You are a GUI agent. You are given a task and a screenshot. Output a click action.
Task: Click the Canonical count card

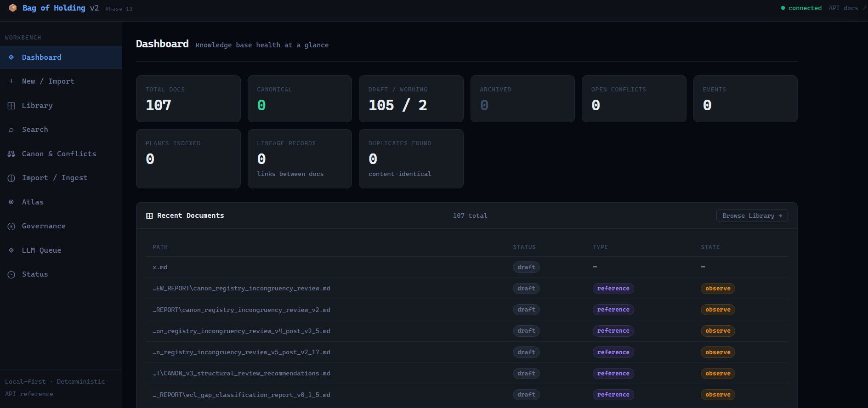pos(300,99)
